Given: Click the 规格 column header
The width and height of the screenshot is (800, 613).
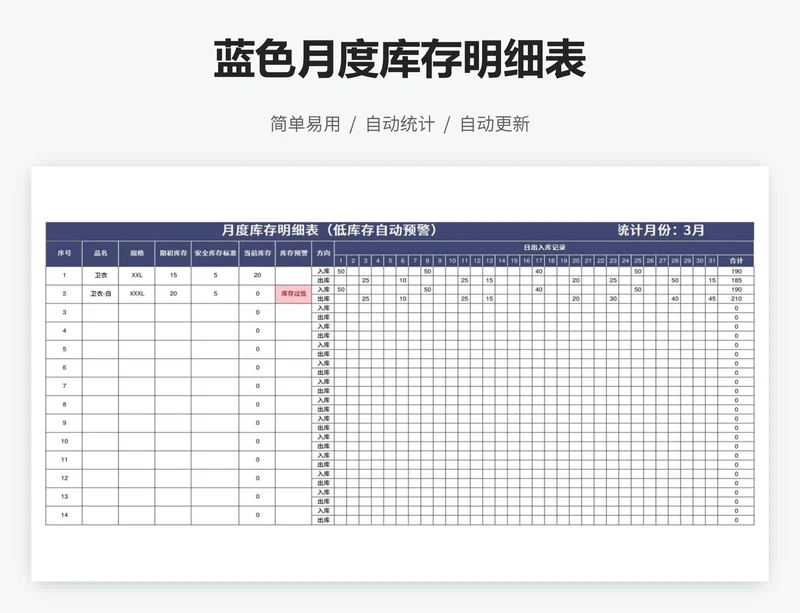Looking at the screenshot, I should pyautogui.click(x=137, y=253).
